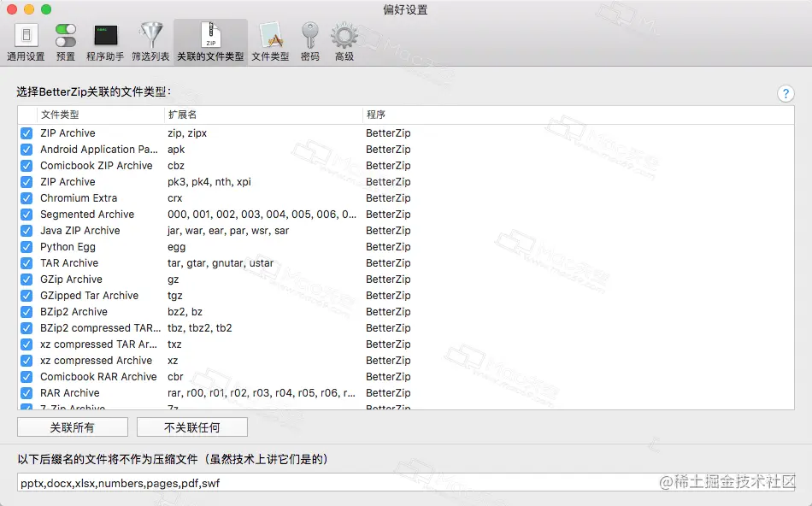Click the 关联所有 button
The width and height of the screenshot is (812, 506).
tap(73, 427)
